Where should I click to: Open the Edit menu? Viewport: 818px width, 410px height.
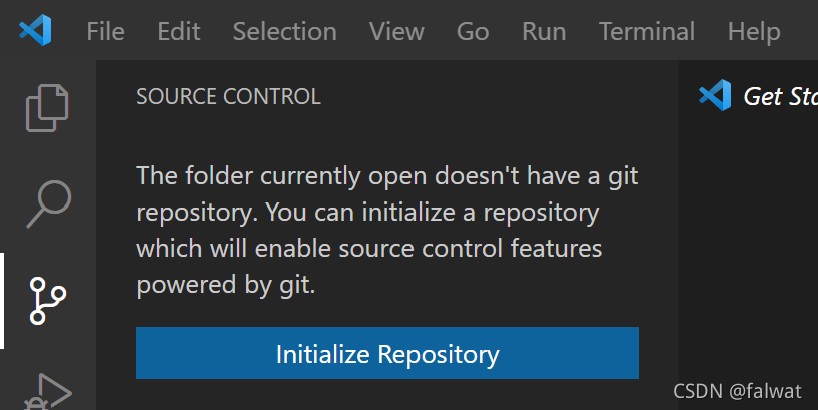179,31
